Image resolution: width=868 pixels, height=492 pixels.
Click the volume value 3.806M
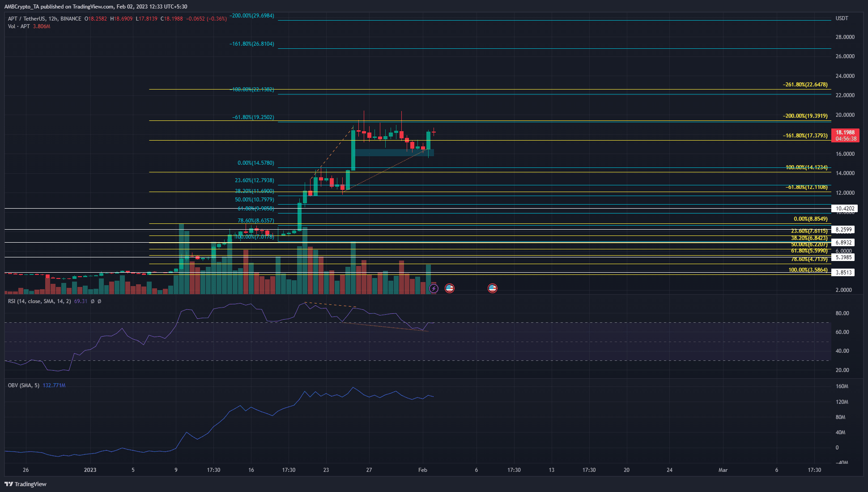42,26
